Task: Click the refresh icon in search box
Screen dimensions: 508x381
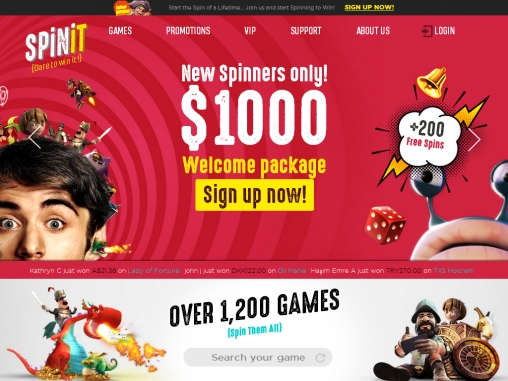Action: click(x=320, y=358)
